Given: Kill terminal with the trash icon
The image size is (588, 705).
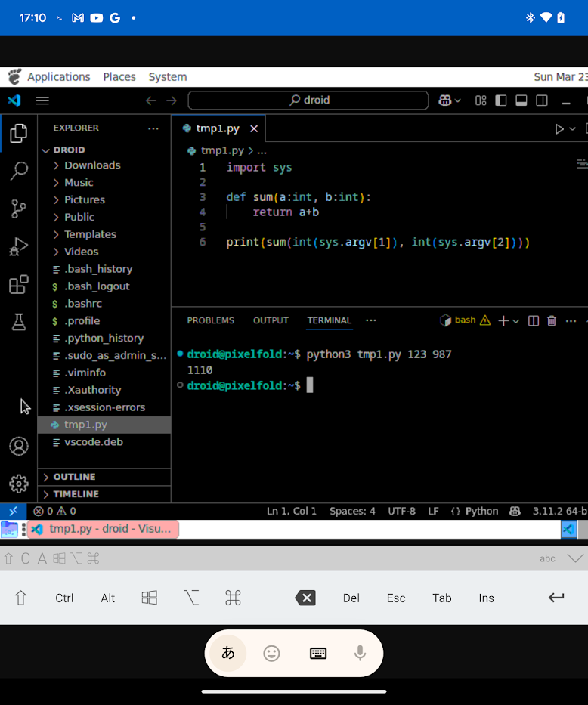Looking at the screenshot, I should coord(552,320).
